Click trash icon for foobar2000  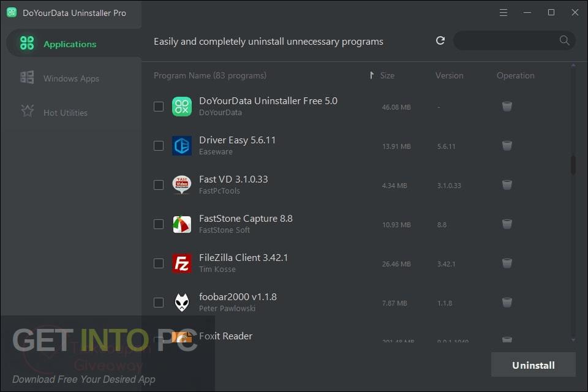[507, 303]
